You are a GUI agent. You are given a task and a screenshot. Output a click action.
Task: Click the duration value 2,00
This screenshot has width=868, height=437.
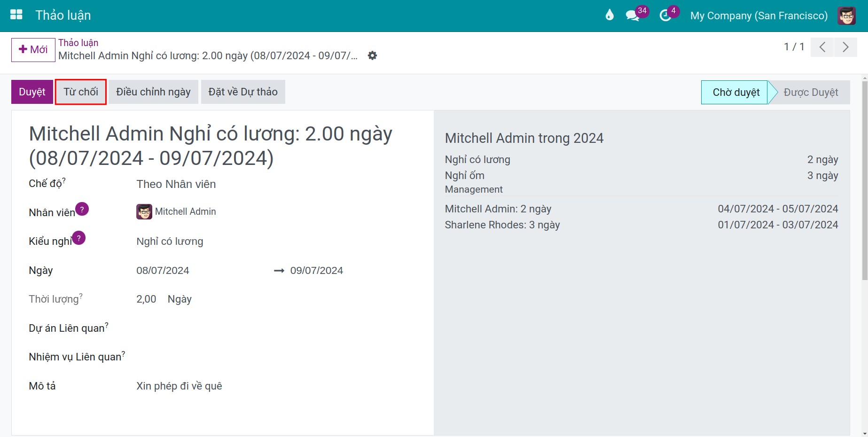[x=146, y=299]
